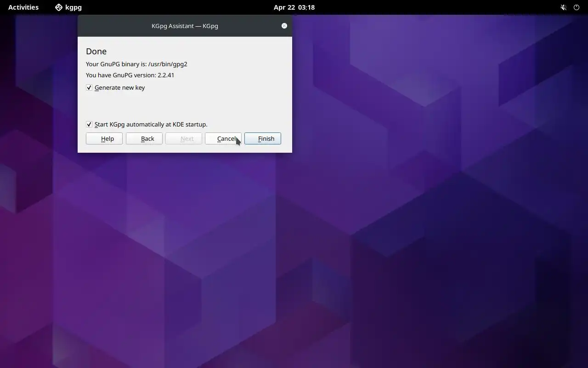Select the GnuPG binary path text
This screenshot has width=588, height=368.
[x=136, y=64]
